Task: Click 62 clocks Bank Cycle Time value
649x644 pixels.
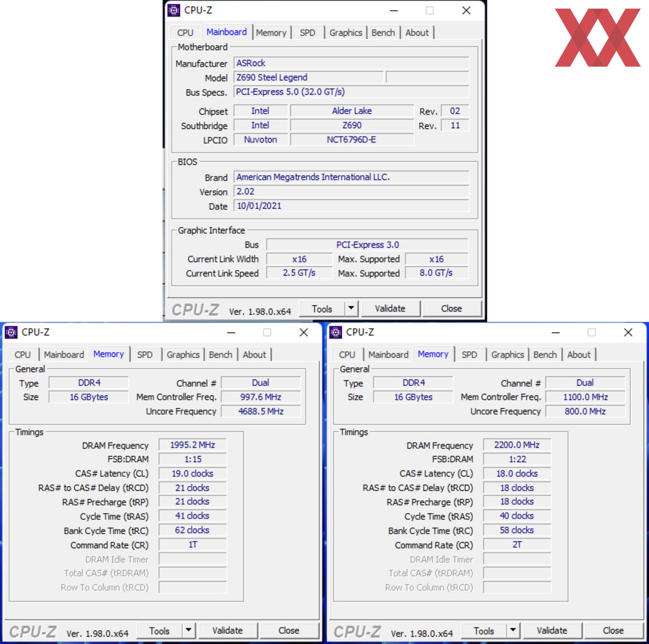Action: (x=192, y=530)
